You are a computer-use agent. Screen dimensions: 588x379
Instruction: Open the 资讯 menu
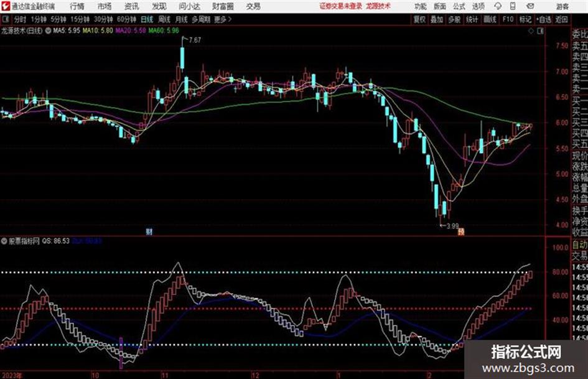tap(132, 6)
